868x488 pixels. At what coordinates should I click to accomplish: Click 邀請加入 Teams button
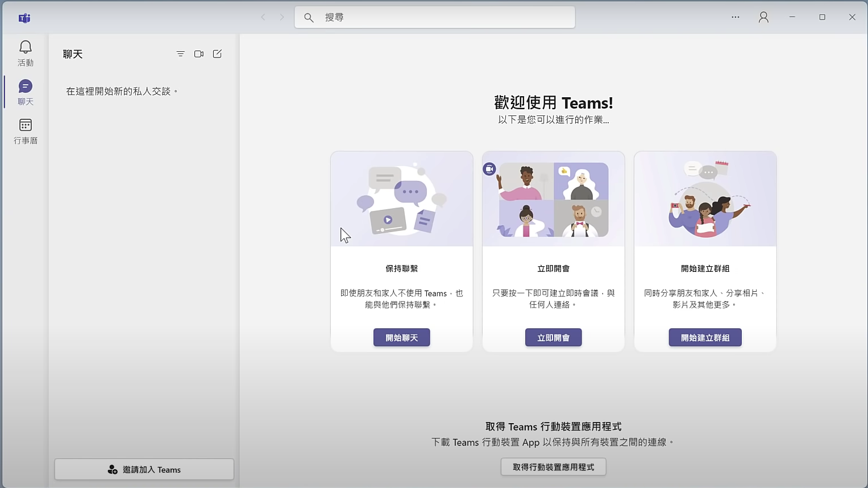tap(144, 469)
